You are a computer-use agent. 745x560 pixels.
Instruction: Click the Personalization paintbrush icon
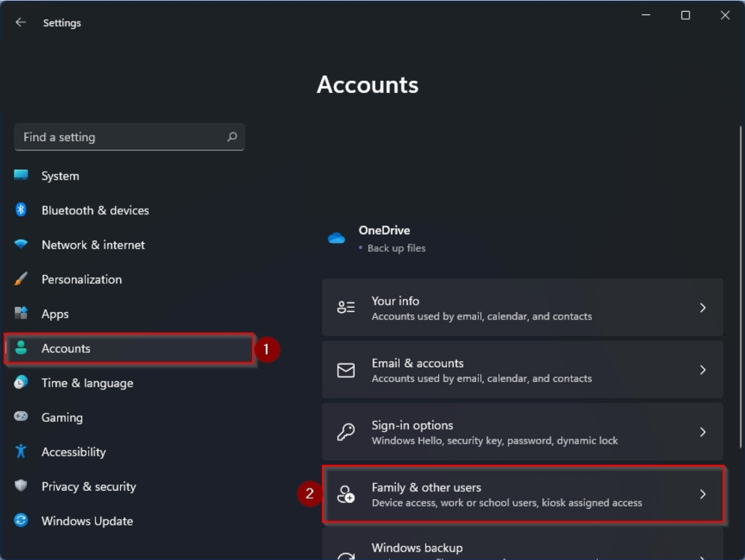click(21, 279)
